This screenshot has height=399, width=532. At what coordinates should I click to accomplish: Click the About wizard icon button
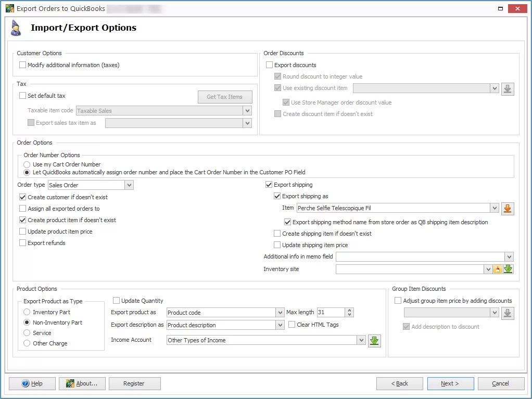point(69,383)
